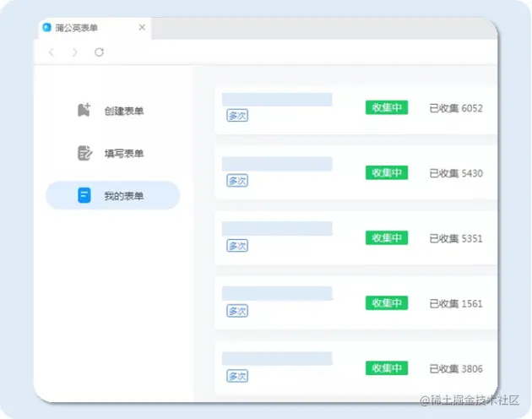Click the text 已收集 3806
This screenshot has width=532, height=419.
click(456, 369)
